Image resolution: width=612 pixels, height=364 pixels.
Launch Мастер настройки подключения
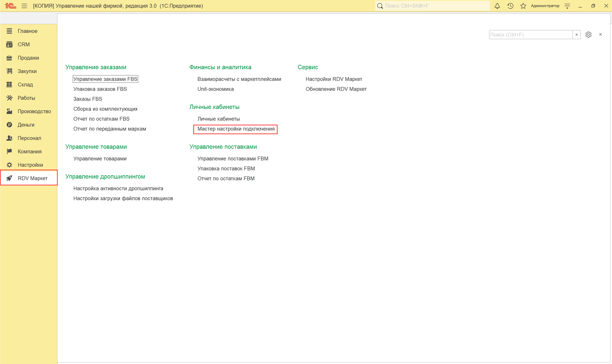tap(236, 129)
